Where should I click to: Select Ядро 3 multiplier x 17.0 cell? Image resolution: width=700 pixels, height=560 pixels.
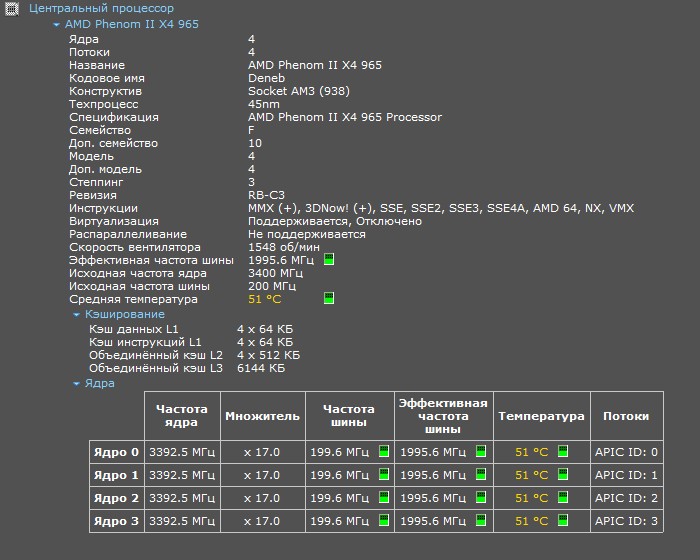pos(262,521)
